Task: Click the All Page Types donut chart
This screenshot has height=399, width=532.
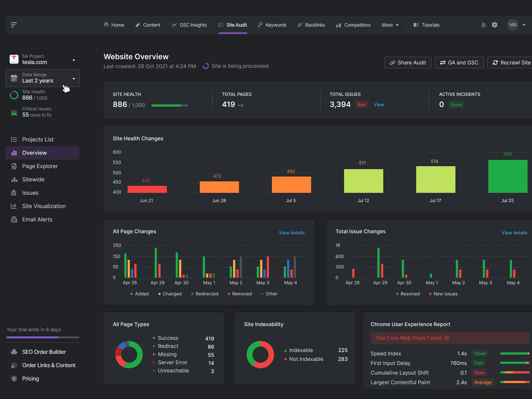Action: click(x=129, y=355)
